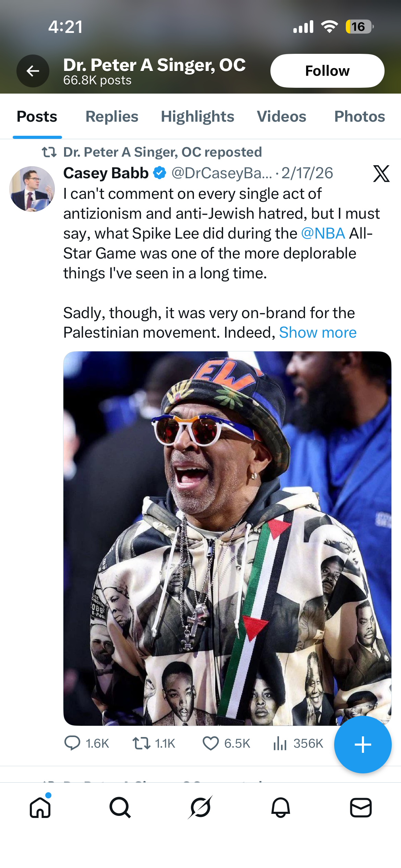Open the @NBA mention link
The width and height of the screenshot is (401, 868).
pos(323,233)
